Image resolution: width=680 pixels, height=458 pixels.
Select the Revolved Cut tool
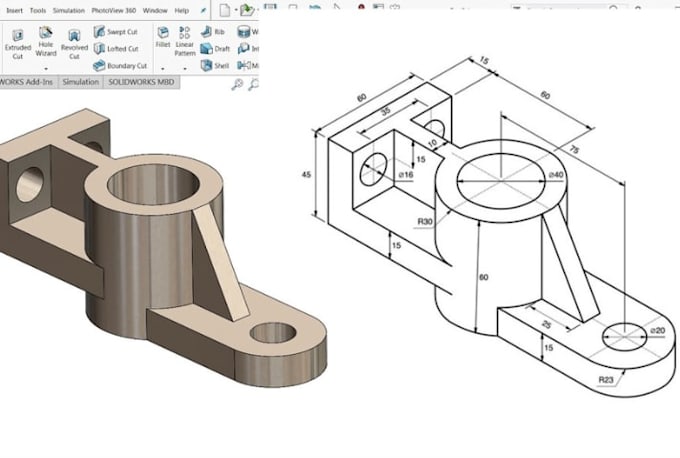(74, 44)
